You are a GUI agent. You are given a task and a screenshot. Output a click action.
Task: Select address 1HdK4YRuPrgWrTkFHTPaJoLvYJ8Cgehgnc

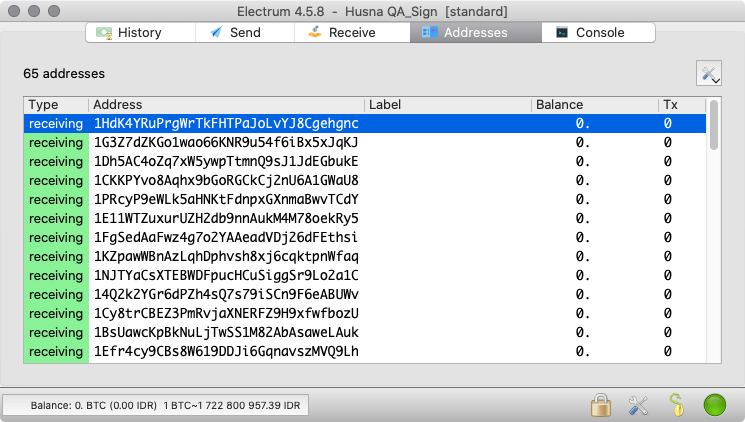click(226, 124)
